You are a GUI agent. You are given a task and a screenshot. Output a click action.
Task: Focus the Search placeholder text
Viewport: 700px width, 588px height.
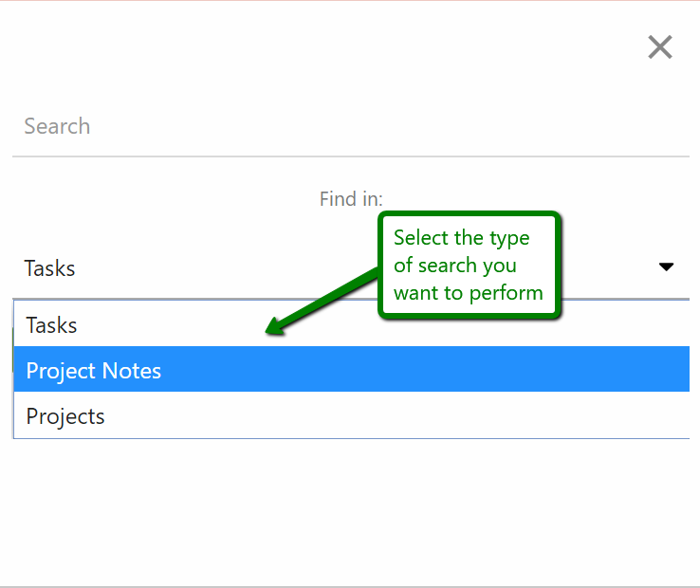pos(57,126)
